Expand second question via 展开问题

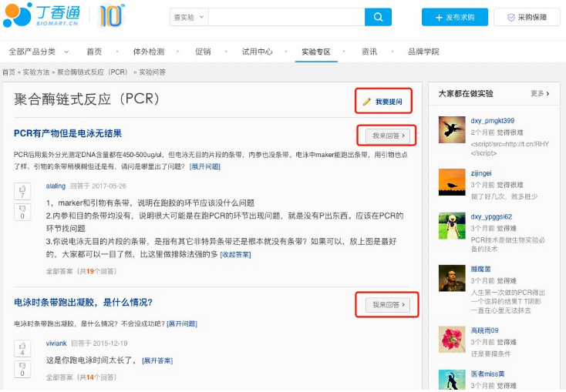181,323
